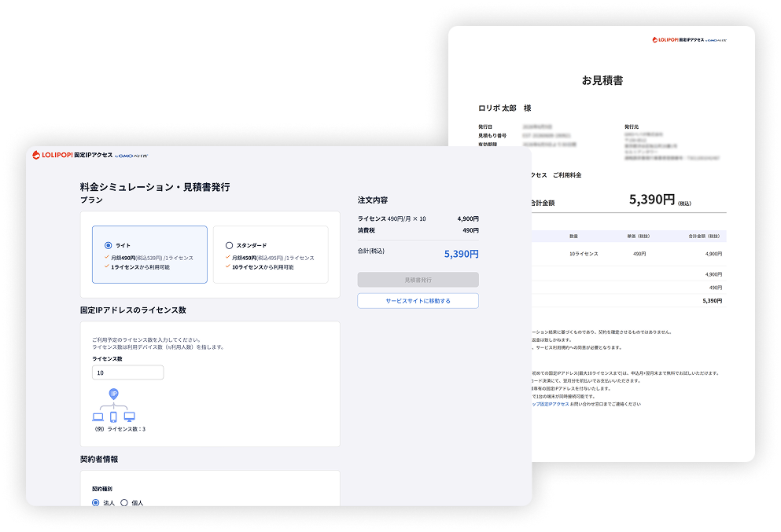
Task: Click the 月額490円 ライト plan price text
Action: pyautogui.click(x=152, y=258)
